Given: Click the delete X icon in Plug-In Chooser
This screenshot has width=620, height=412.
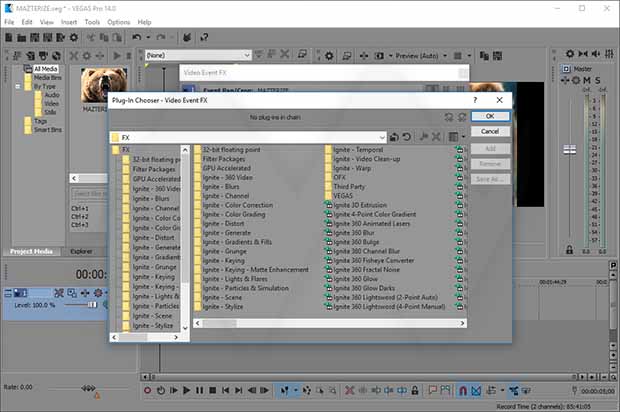Looking at the screenshot, I should click(436, 137).
